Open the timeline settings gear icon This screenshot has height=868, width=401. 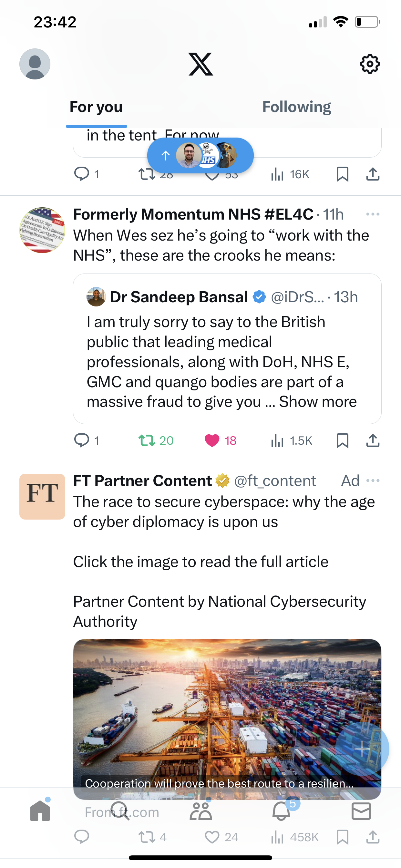pos(370,64)
